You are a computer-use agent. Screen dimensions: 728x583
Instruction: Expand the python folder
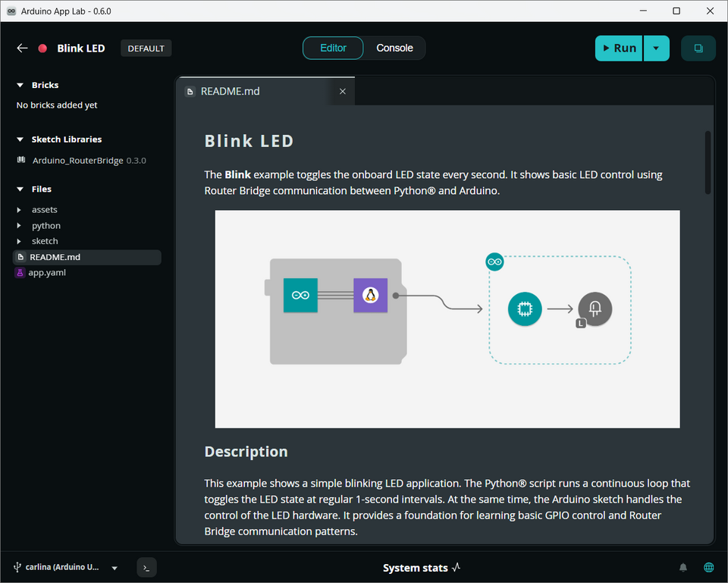[x=20, y=226]
